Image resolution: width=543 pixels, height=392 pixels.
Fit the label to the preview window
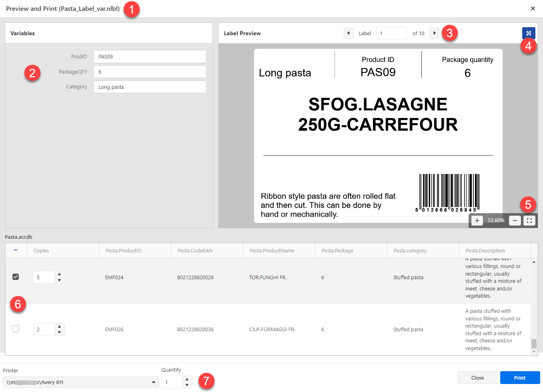[529, 220]
